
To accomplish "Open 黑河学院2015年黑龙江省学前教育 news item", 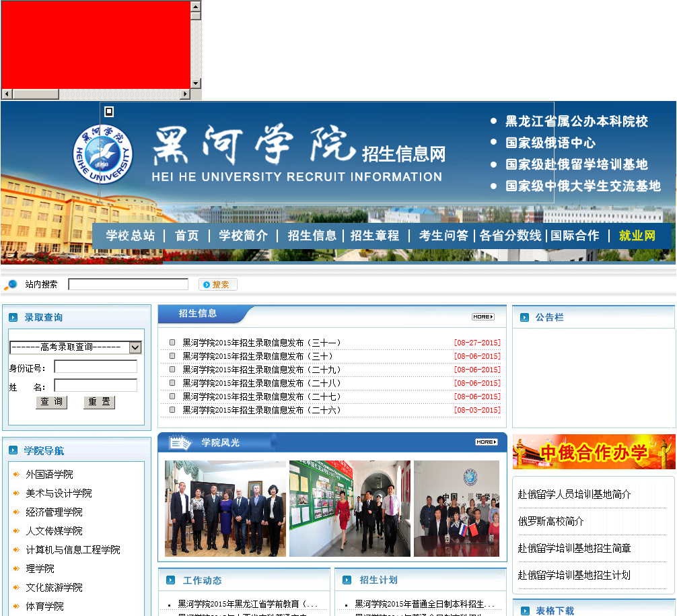I will [248, 604].
